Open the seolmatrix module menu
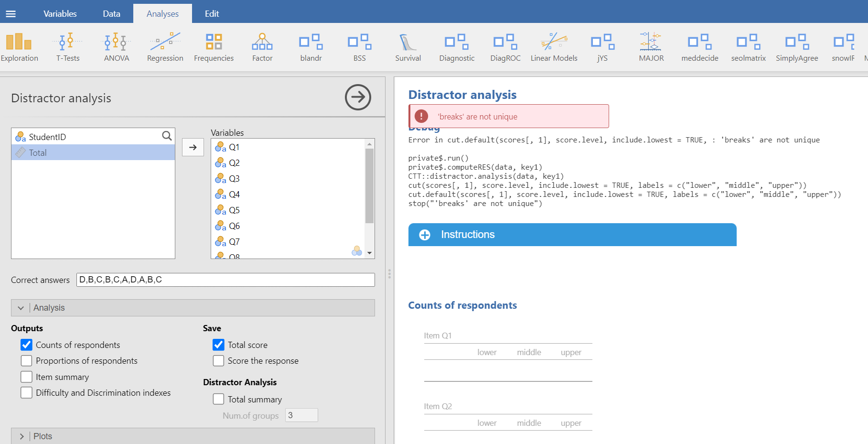Image resolution: width=868 pixels, height=444 pixels. tap(749, 47)
